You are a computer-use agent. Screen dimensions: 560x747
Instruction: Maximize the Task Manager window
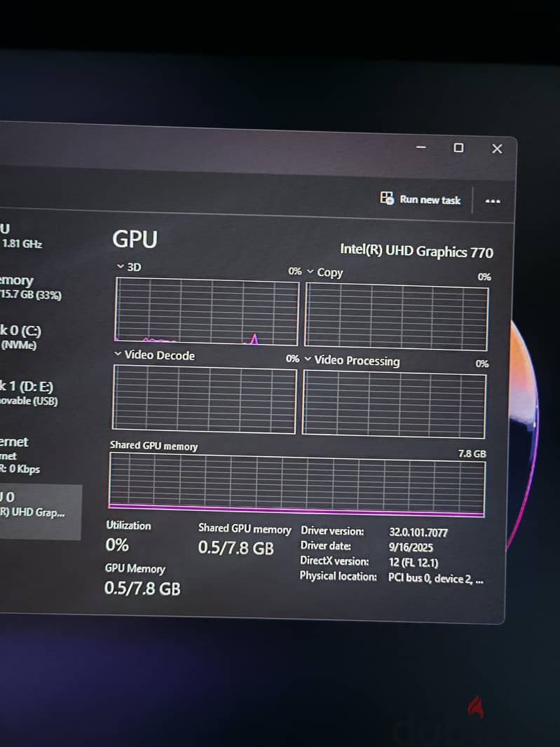point(458,148)
